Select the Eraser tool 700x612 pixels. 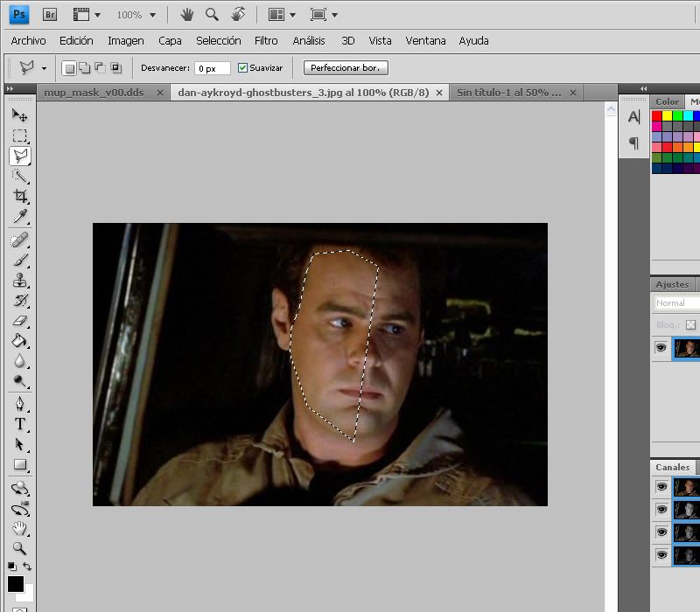(x=19, y=320)
